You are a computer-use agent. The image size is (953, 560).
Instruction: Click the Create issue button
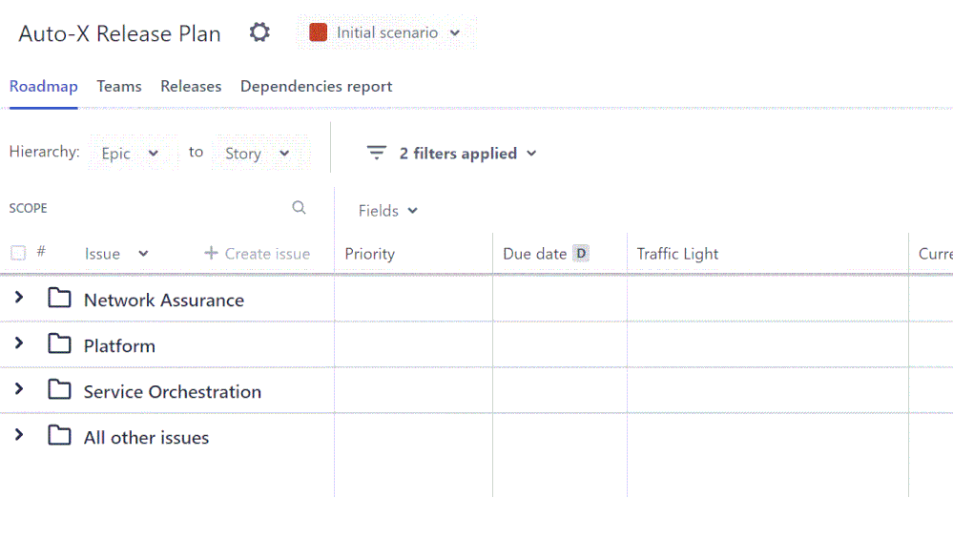pos(257,254)
